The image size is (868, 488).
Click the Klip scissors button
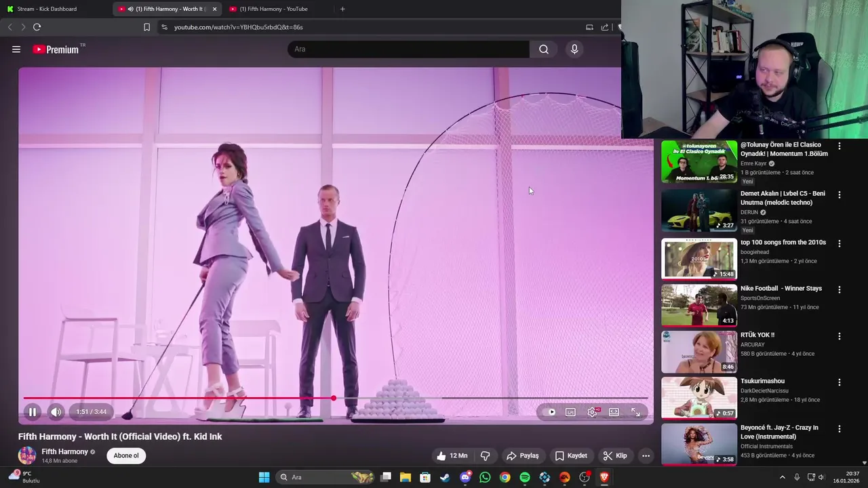tap(615, 455)
